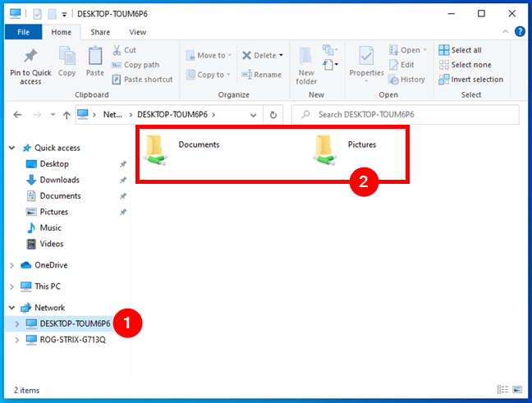The width and height of the screenshot is (532, 403).
Task: Click the Search DESKTOP-TOUM6P6 field
Action: pos(406,115)
